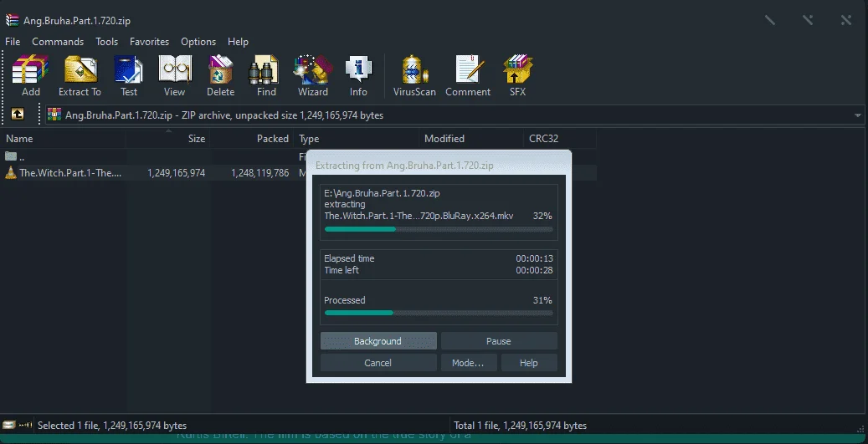Sort by Packed column header
Screen dimensions: 868x444
pyautogui.click(x=252, y=139)
